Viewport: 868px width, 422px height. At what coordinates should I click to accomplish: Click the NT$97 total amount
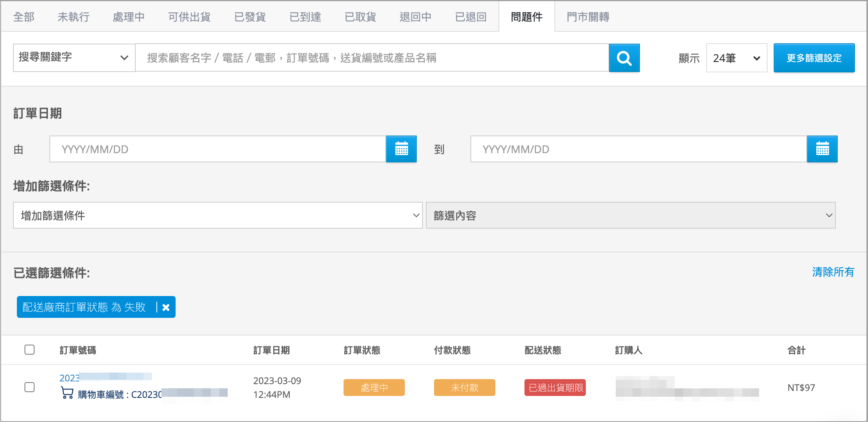point(801,388)
